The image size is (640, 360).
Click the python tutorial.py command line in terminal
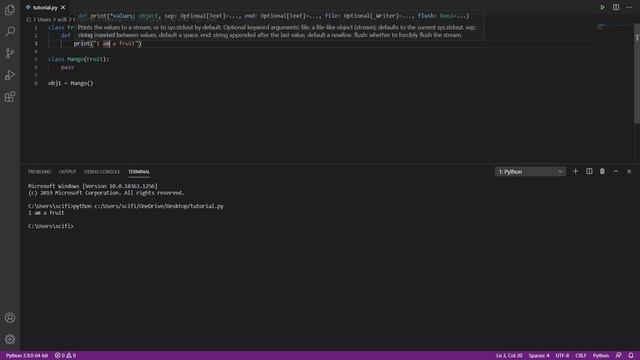tap(126, 206)
